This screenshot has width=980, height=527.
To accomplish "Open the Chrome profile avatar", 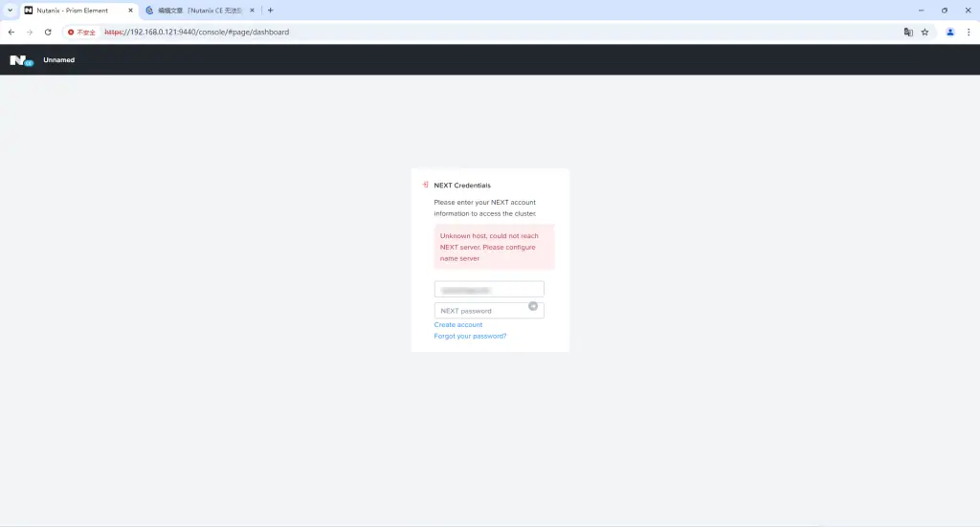I will (950, 32).
